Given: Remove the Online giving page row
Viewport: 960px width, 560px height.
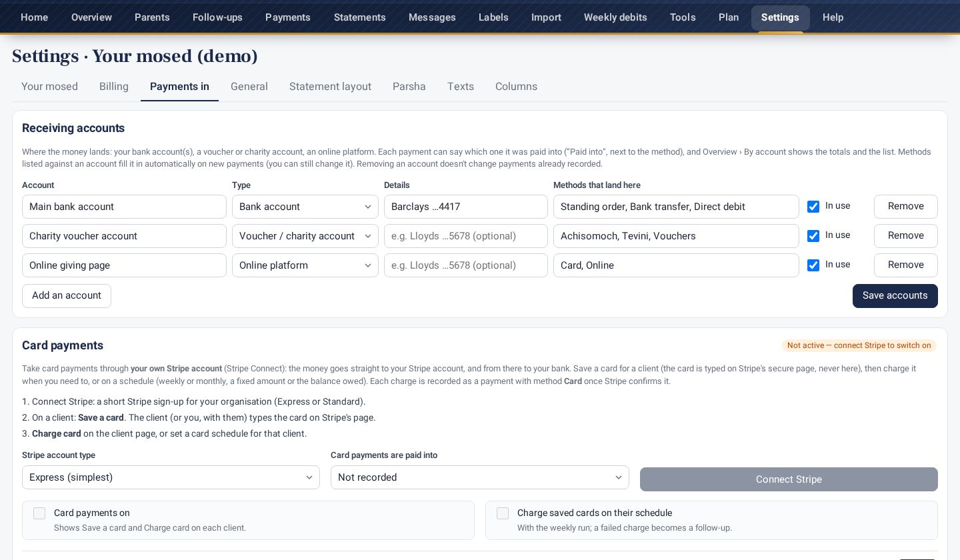Looking at the screenshot, I should point(906,265).
